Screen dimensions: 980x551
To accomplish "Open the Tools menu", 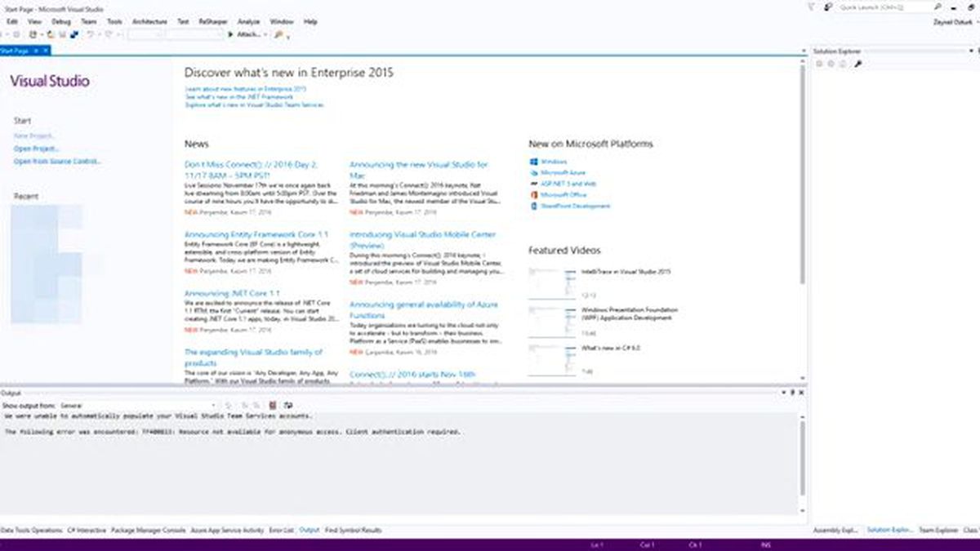I will (x=115, y=21).
